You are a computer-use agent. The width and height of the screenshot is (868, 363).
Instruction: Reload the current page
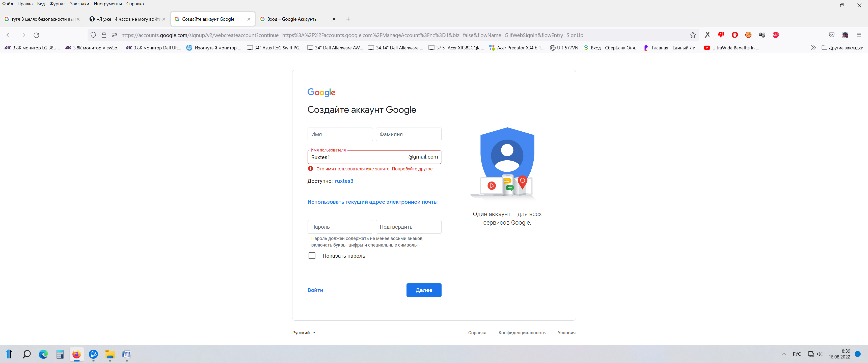(x=36, y=35)
